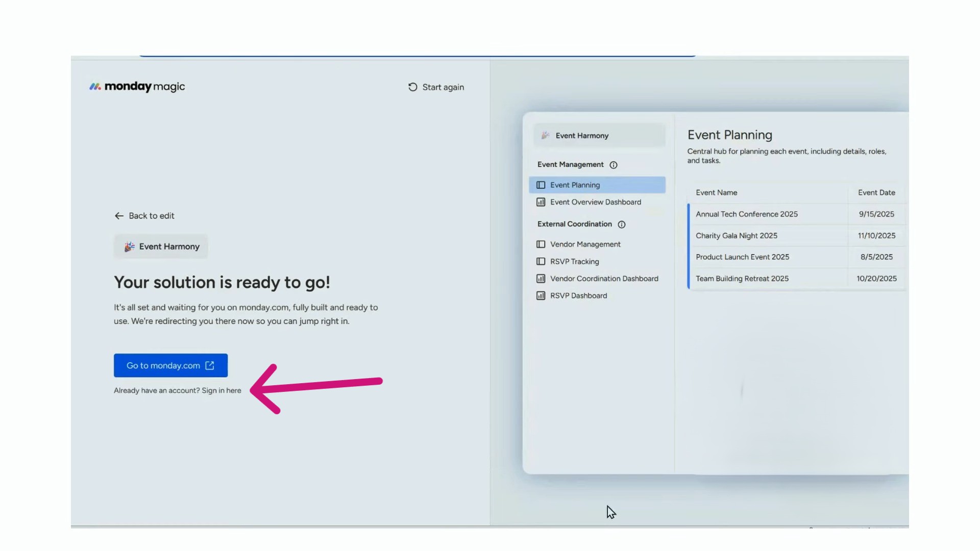This screenshot has width=980, height=551.
Task: Click the Event Harmony party popper icon in preview
Action: coord(545,136)
